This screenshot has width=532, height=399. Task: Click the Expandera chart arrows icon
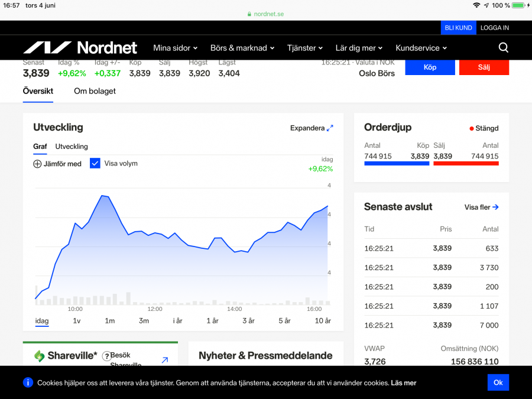pos(330,128)
